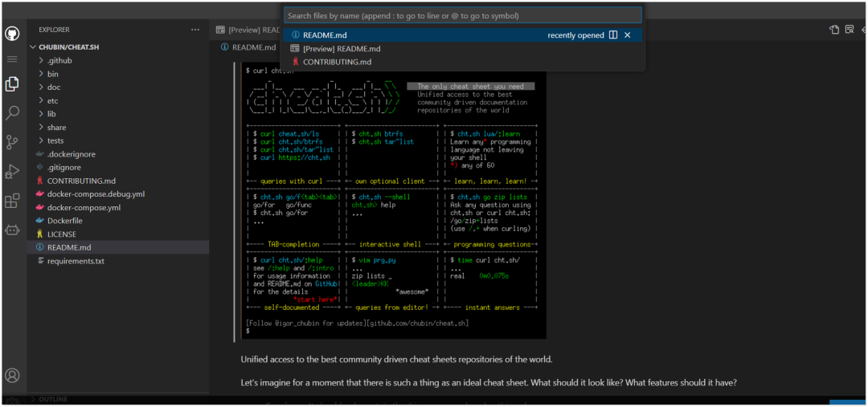Open Explorer's Views and More Actions ellipsis

[x=194, y=30]
